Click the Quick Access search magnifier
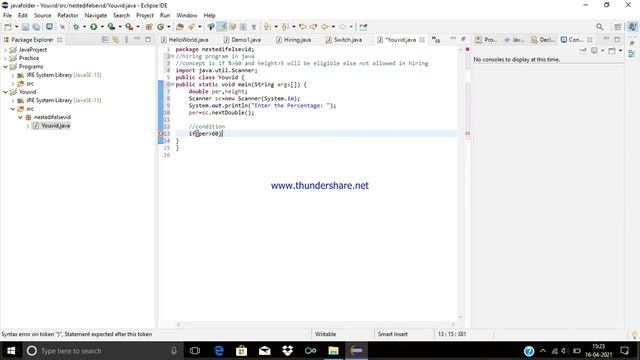This screenshot has height=360, width=640. (599, 27)
